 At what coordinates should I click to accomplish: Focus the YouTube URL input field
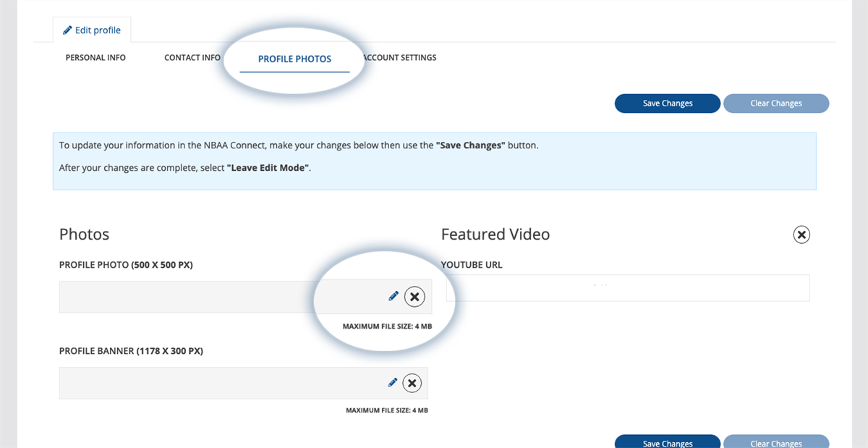[x=628, y=288]
